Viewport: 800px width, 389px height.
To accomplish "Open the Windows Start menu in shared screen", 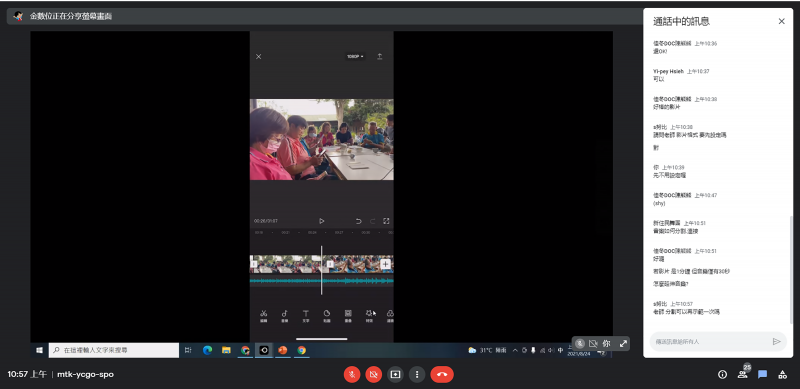I will (x=39, y=350).
